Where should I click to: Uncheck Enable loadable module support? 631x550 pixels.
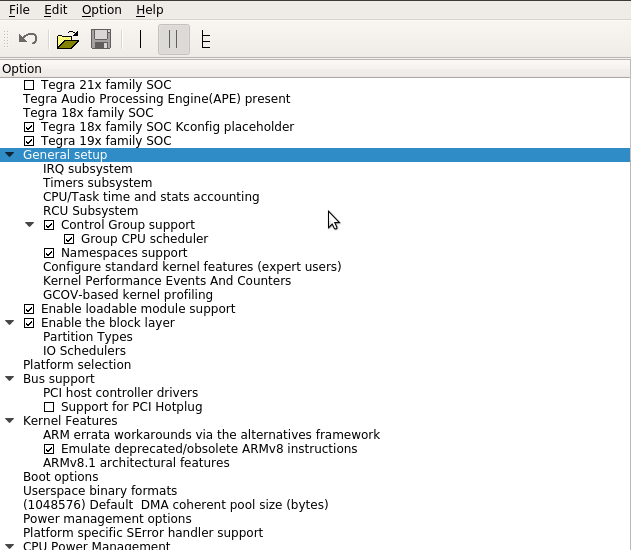point(29,309)
